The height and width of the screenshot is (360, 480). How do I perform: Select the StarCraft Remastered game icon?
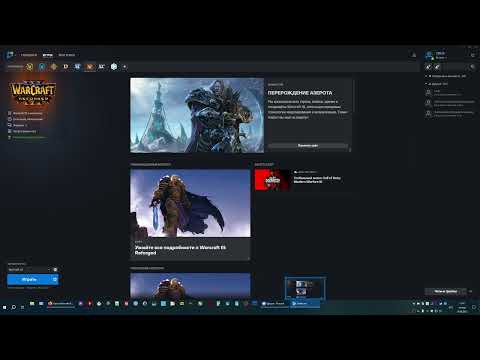[102, 67]
